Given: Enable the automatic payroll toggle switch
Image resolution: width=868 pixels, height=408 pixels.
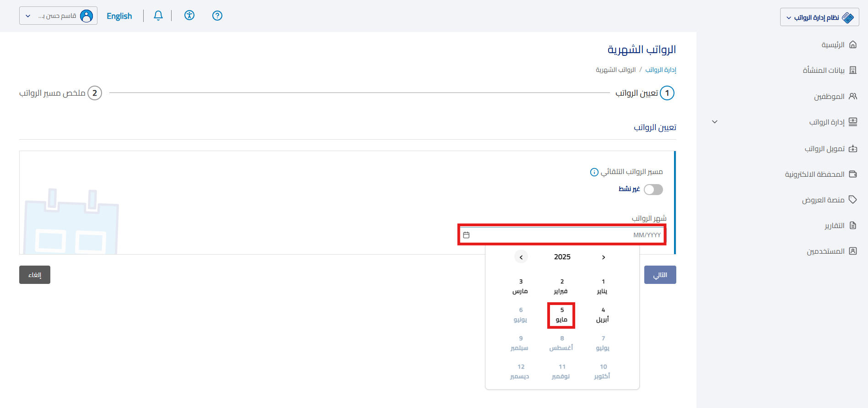Looking at the screenshot, I should (653, 190).
